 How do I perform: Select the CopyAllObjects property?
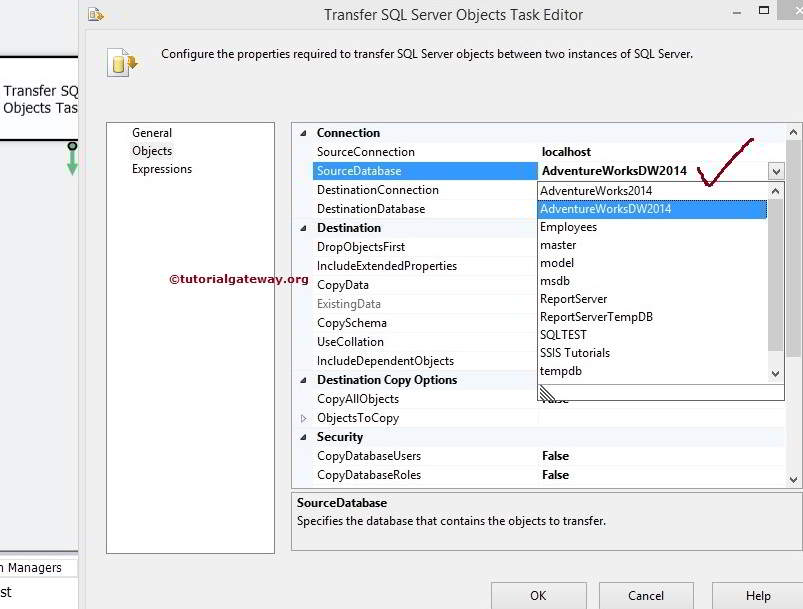pos(425,399)
